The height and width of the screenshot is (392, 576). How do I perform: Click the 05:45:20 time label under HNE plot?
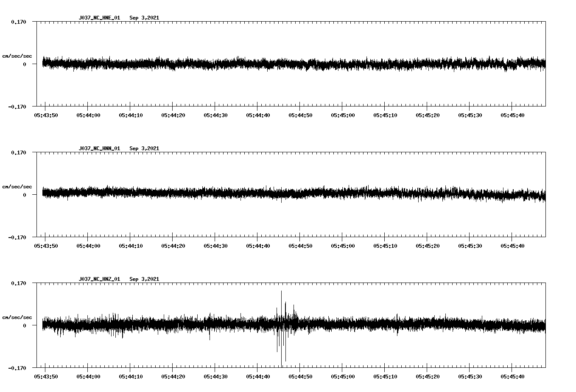click(428, 115)
